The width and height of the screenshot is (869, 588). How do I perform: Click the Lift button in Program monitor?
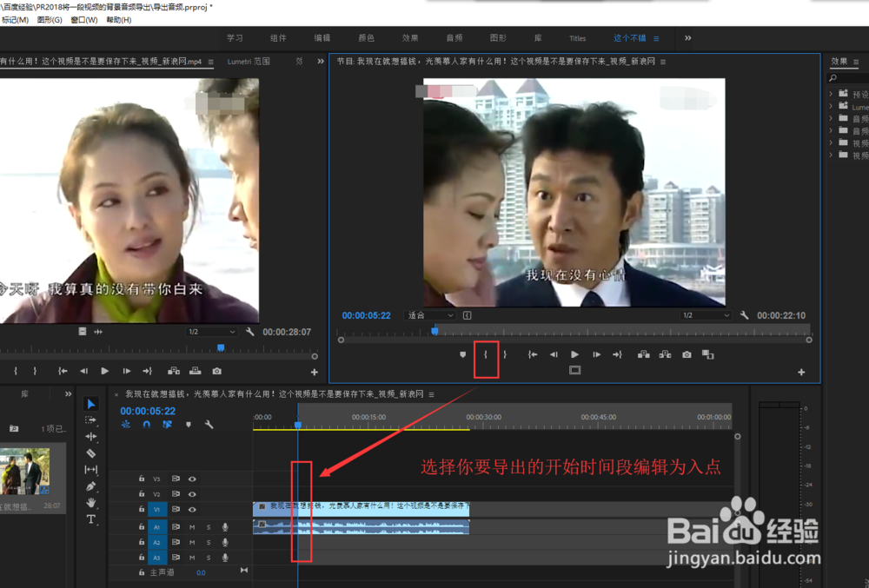[x=643, y=354]
